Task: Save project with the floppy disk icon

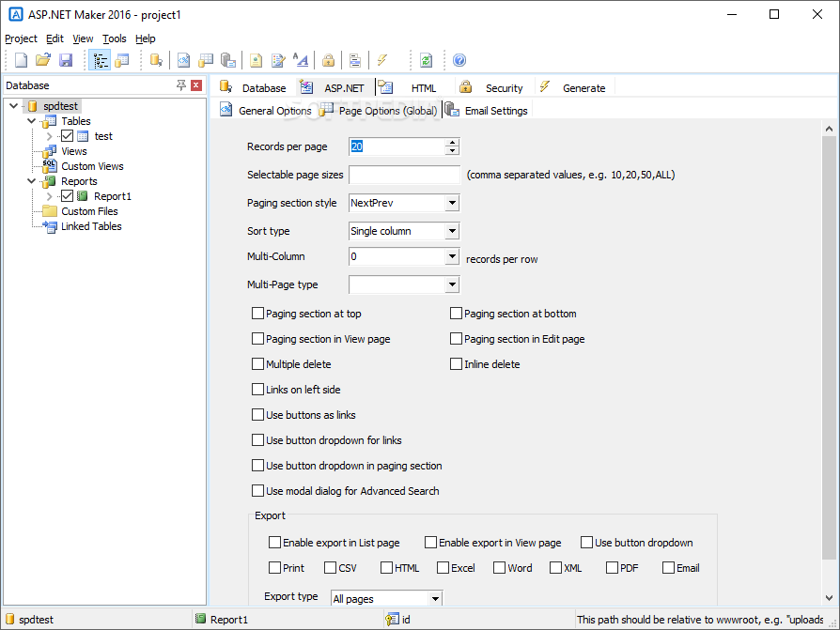Action: click(66, 60)
